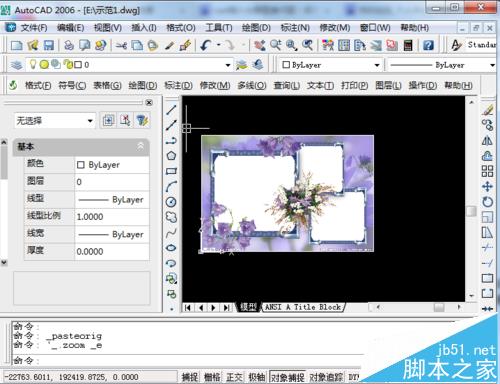Click the vertical scrollbar thumb of drawing area
This screenshot has height=384, width=500.
tap(471, 211)
